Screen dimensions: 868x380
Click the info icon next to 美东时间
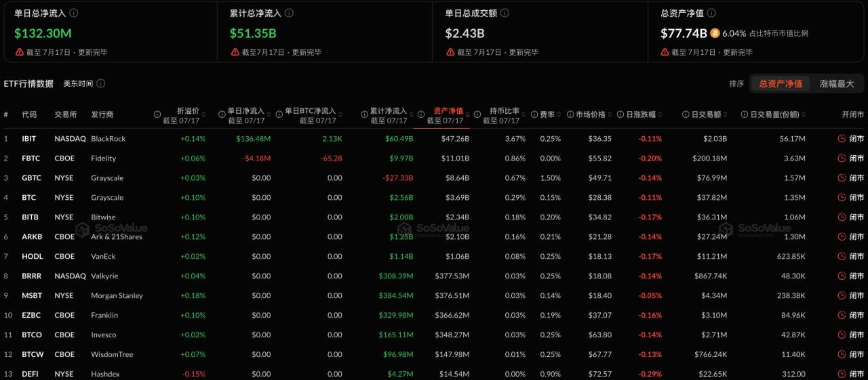(100, 83)
